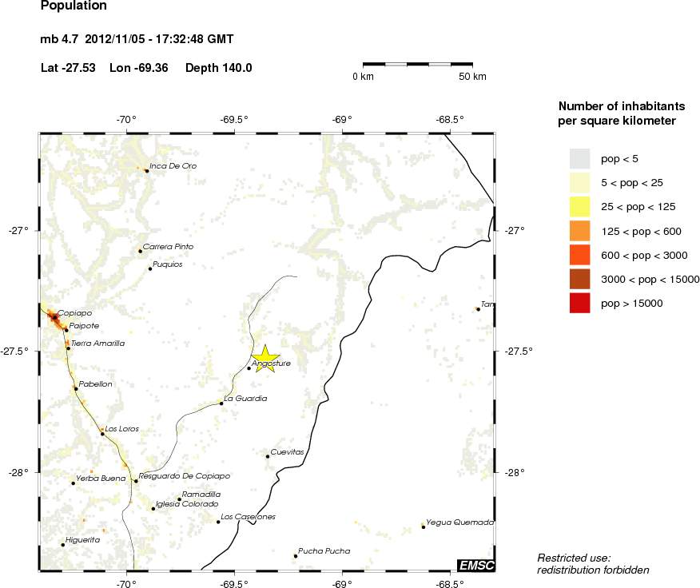The height and width of the screenshot is (588, 700).
Task: Click the Inca De Oro town dot
Action: tap(147, 170)
